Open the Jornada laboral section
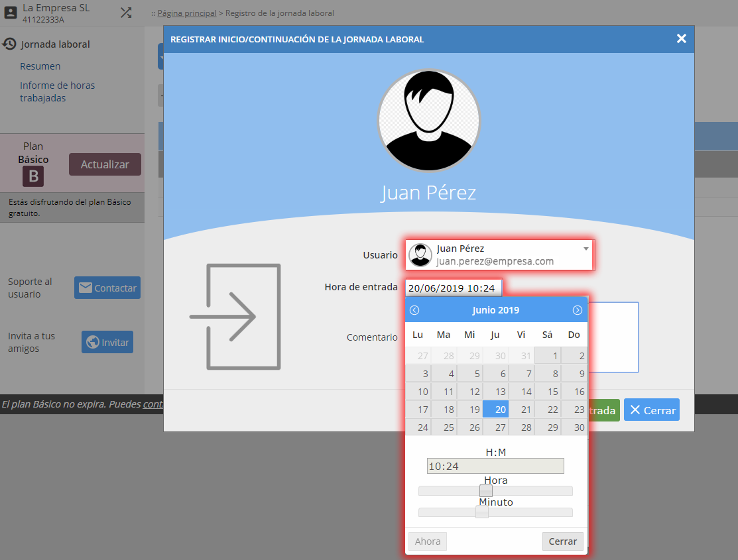 (55, 44)
